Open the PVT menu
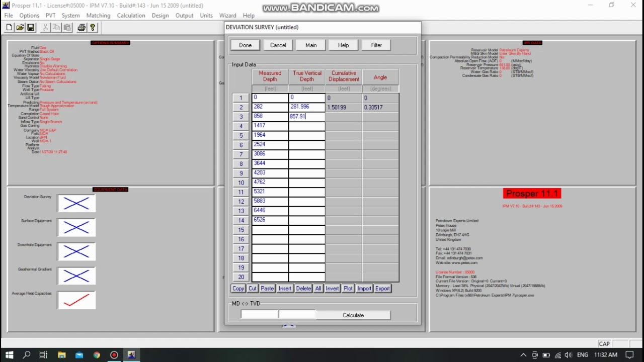This screenshot has height=362, width=644. coord(50,16)
